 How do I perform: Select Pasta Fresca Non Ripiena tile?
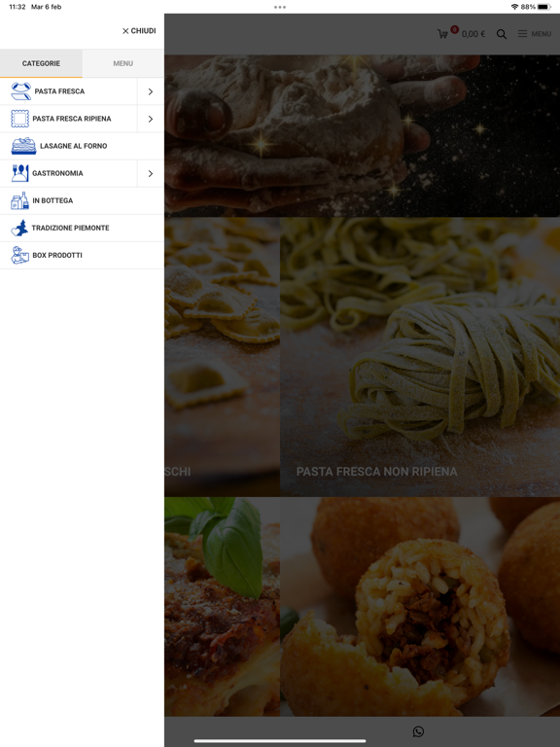(420, 357)
